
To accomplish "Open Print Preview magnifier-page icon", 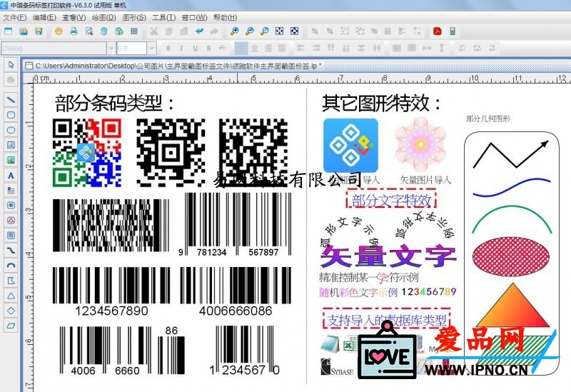I will [89, 31].
